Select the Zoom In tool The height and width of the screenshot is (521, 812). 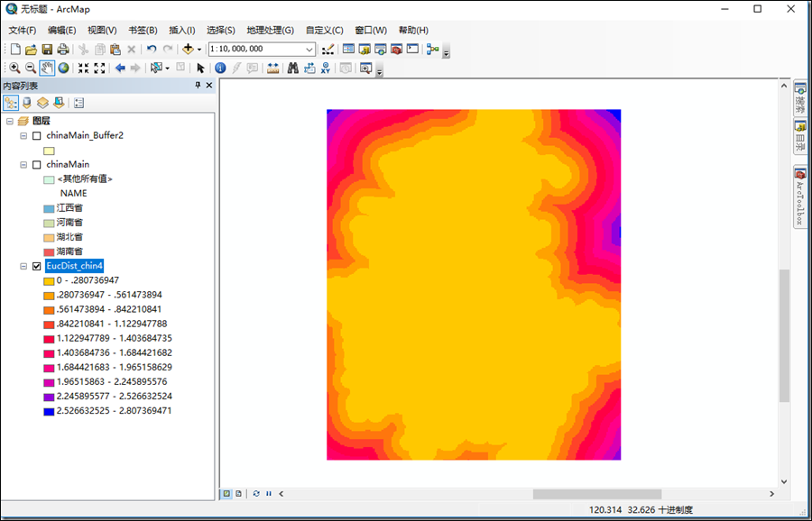tap(14, 68)
